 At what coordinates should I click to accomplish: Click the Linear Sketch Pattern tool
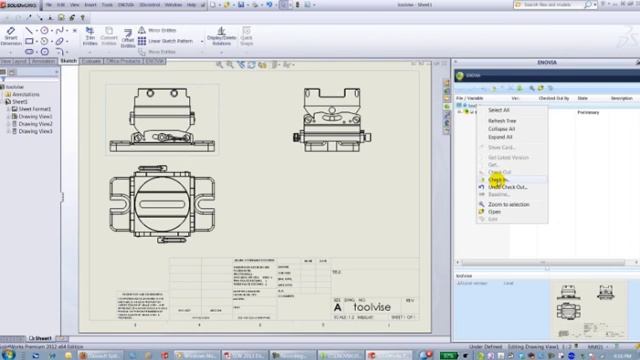pyautogui.click(x=165, y=41)
